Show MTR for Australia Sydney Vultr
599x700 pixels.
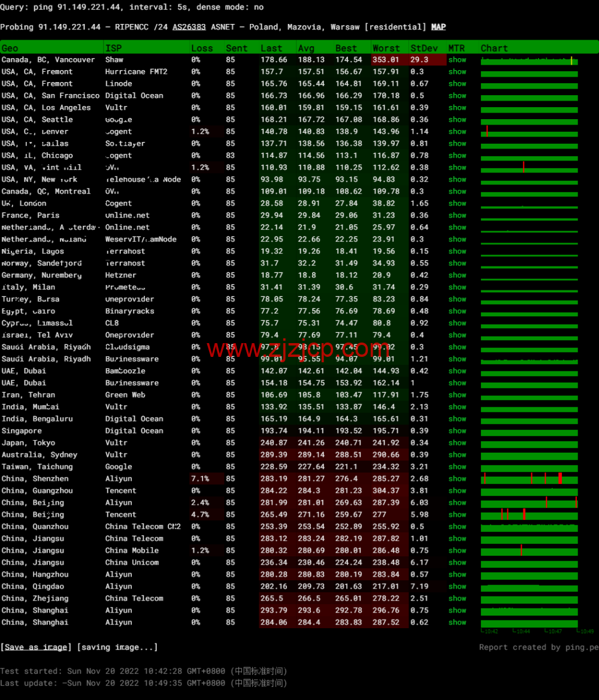point(457,454)
